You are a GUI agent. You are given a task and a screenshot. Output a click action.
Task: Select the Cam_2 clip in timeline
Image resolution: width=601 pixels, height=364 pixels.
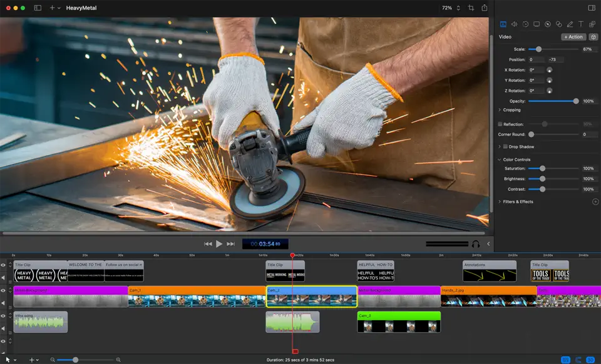[x=312, y=296]
